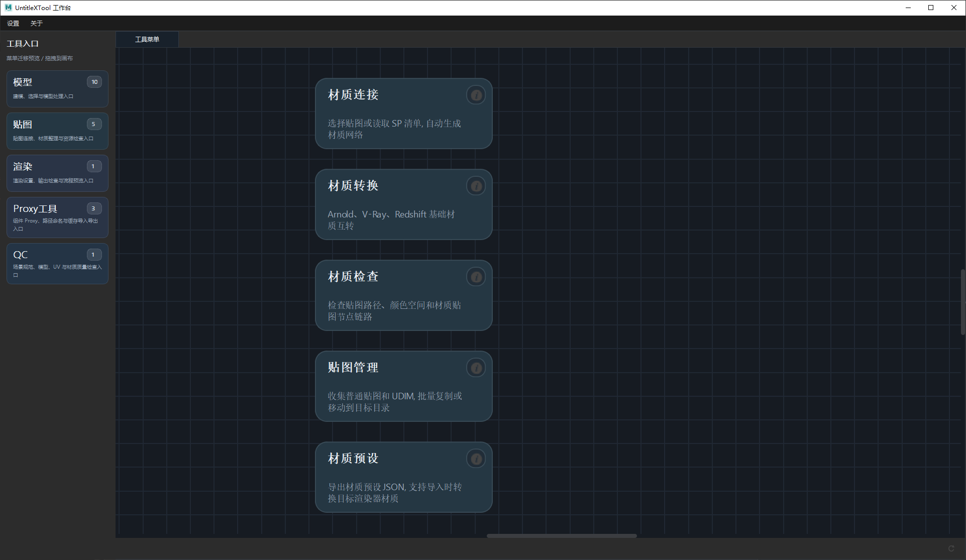
Task: Open the 关于 menu
Action: 36,24
